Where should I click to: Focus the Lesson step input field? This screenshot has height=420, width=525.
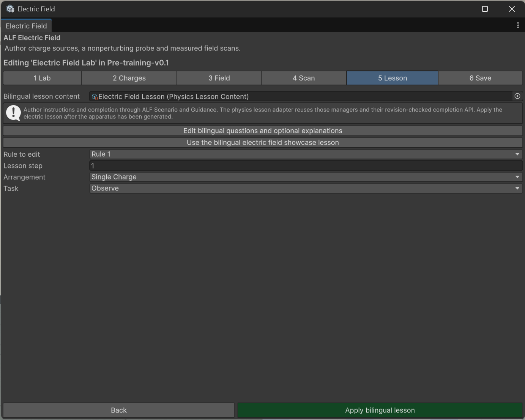point(306,166)
